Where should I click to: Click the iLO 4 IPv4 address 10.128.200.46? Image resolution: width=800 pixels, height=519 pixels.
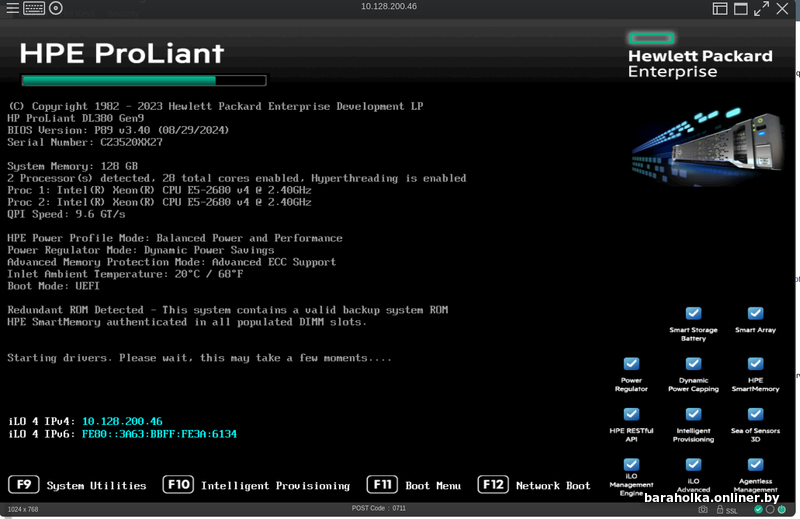click(x=122, y=422)
